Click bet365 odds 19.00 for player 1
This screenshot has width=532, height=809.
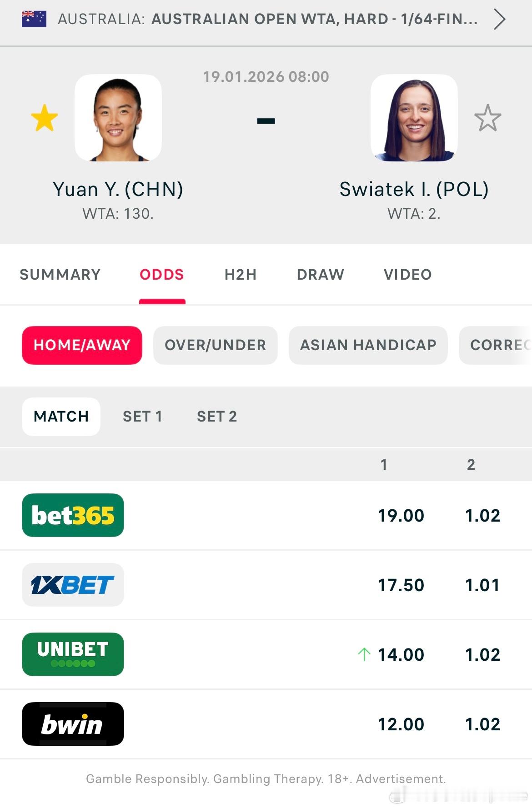[x=401, y=516]
